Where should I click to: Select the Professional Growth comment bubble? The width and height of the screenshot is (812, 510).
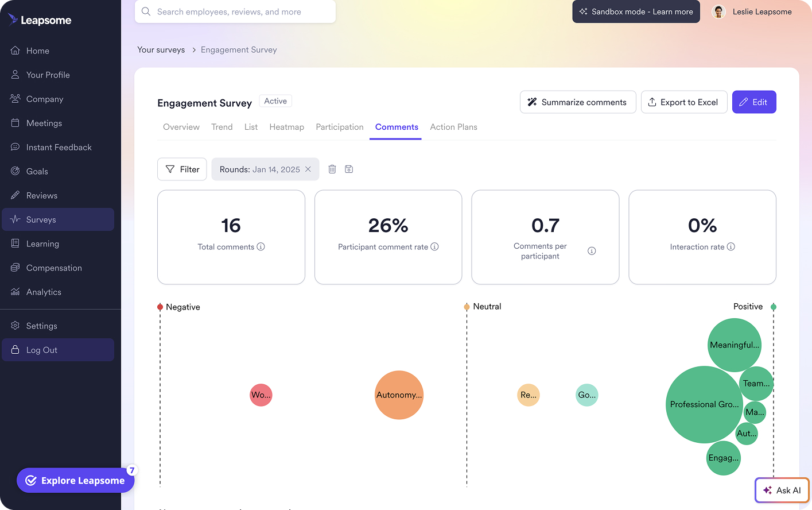(x=704, y=404)
